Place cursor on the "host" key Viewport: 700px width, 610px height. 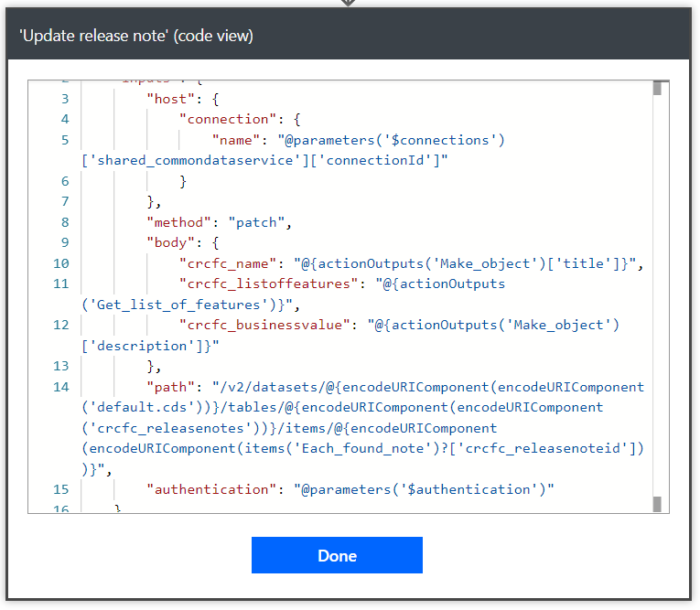[170, 99]
